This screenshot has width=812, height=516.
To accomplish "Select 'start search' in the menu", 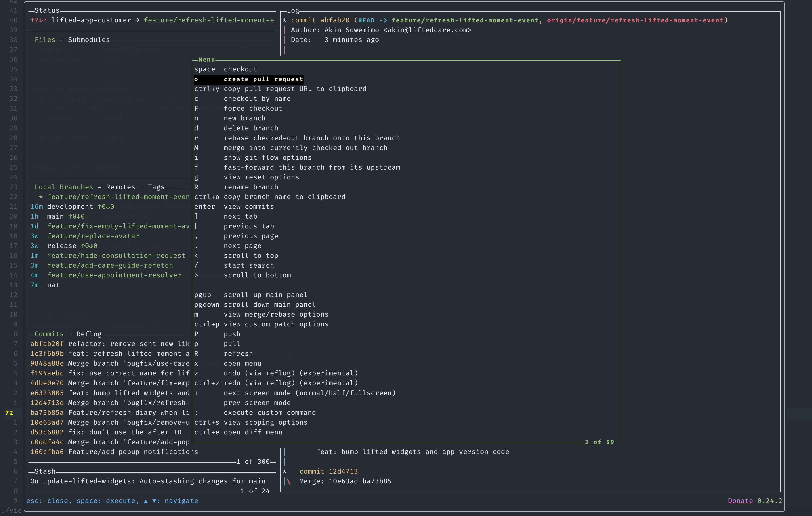I will point(249,265).
